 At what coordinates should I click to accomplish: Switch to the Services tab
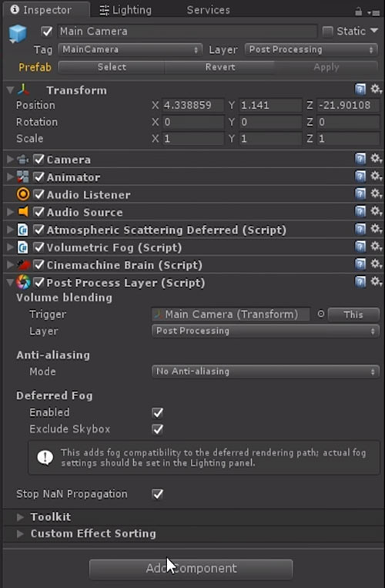(208, 10)
